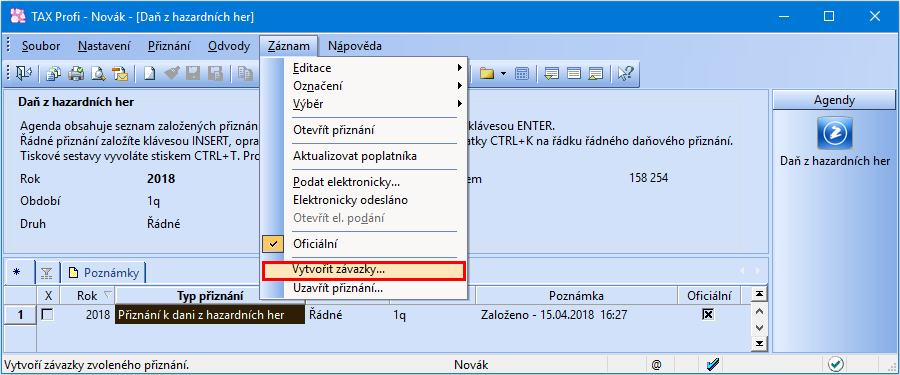Open the Nápověda menu
Image resolution: width=900 pixels, height=375 pixels.
pyautogui.click(x=355, y=46)
